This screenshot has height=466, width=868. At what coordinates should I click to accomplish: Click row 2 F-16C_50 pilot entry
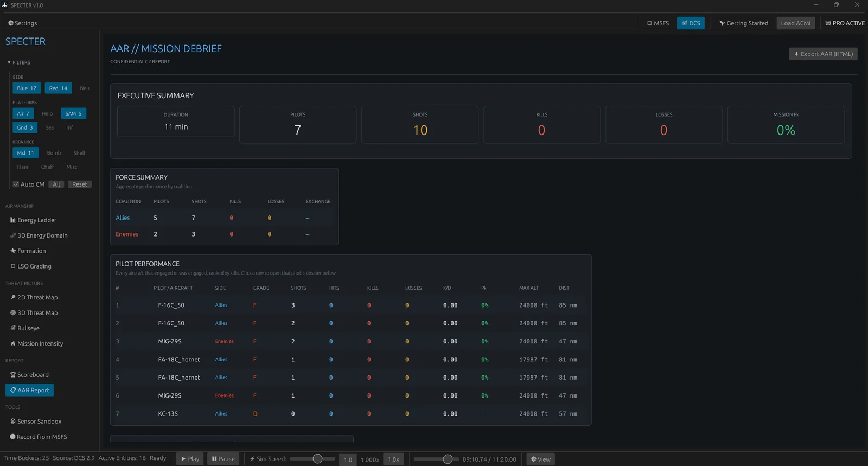(x=350, y=323)
